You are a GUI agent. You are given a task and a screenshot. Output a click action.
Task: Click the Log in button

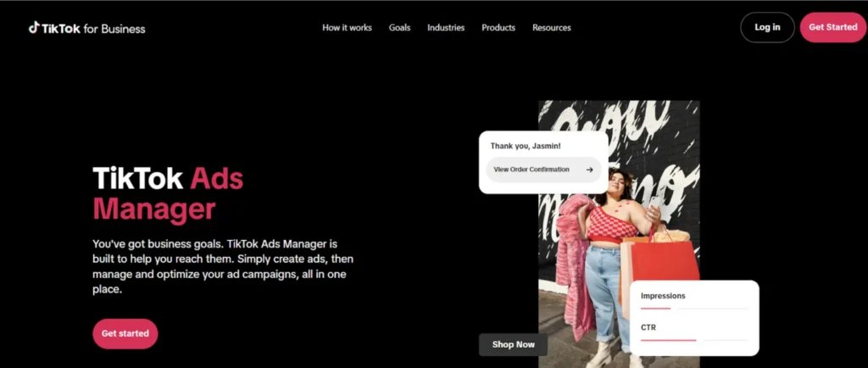click(x=767, y=27)
